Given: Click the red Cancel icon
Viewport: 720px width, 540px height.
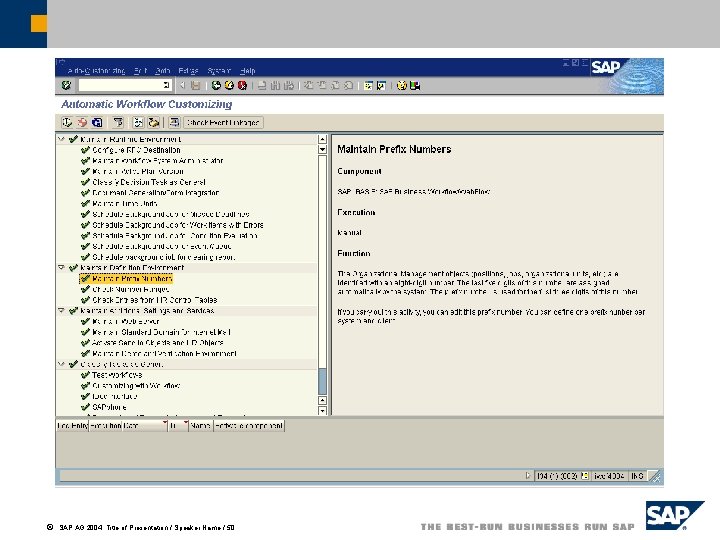Looking at the screenshot, I should [242, 85].
